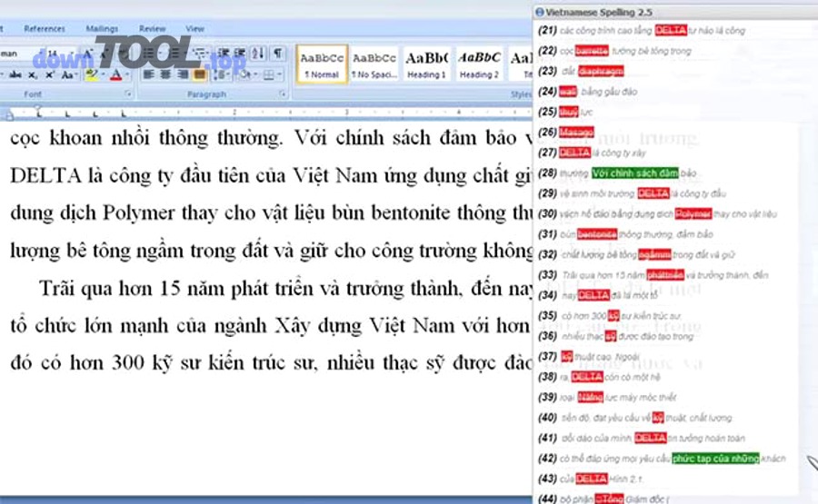Open the multilevel list button

point(200,54)
